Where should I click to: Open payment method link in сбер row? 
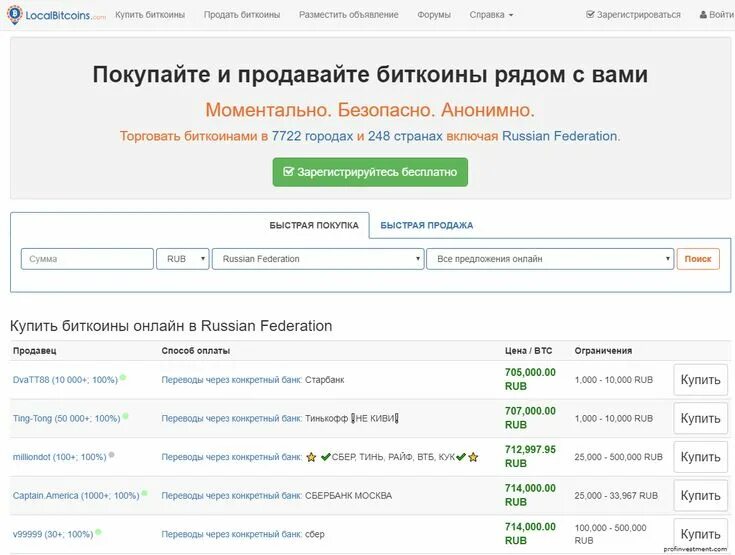[232, 534]
